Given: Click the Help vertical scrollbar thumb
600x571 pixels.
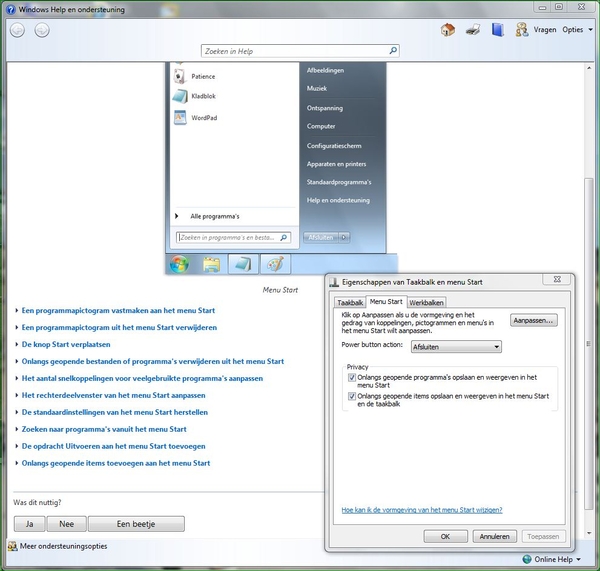Looking at the screenshot, I should [589, 343].
